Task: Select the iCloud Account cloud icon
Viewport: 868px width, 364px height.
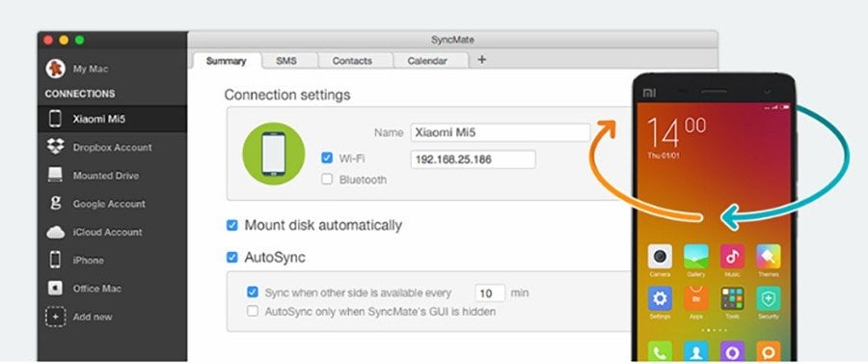Action: (x=55, y=232)
